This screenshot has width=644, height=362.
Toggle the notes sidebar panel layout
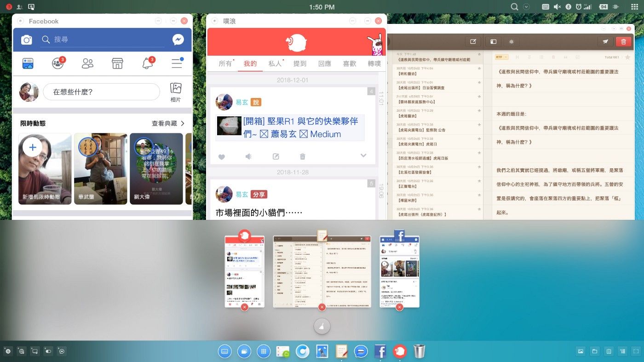493,41
